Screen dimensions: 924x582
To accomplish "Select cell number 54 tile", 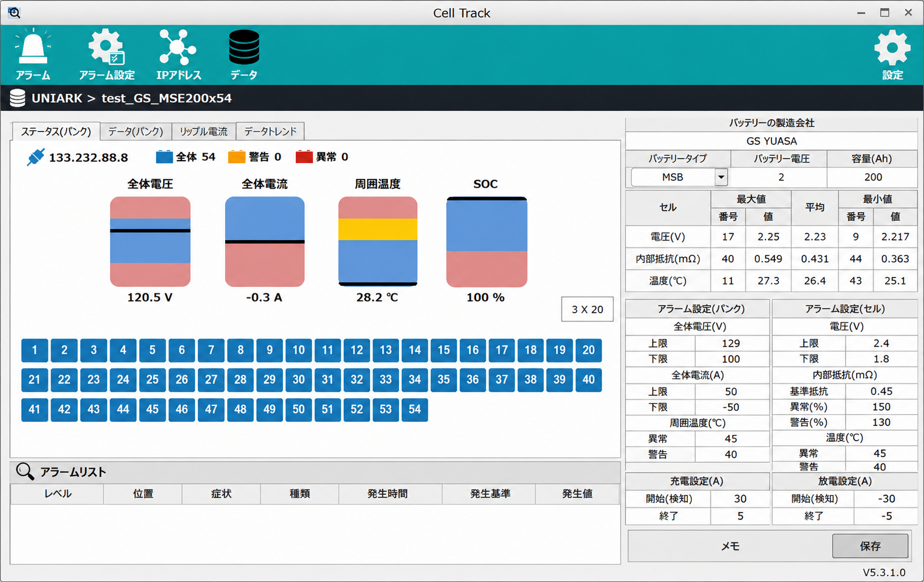I will 415,409.
